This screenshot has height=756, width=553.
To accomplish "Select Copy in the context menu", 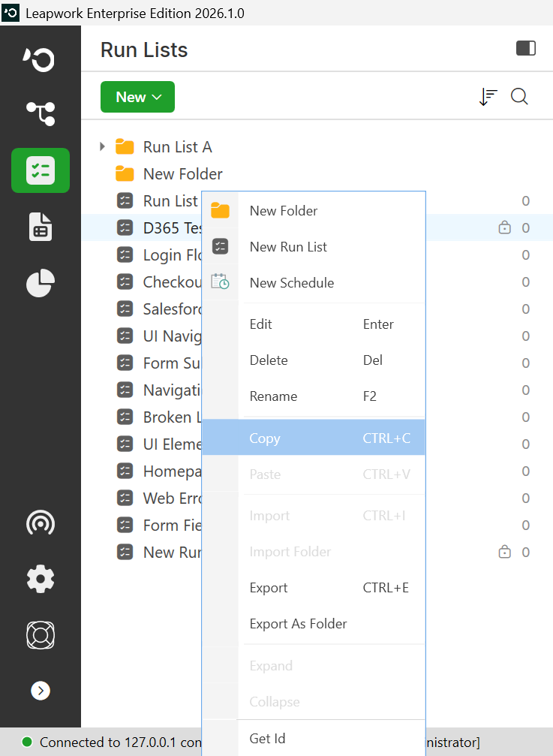I will tap(314, 437).
